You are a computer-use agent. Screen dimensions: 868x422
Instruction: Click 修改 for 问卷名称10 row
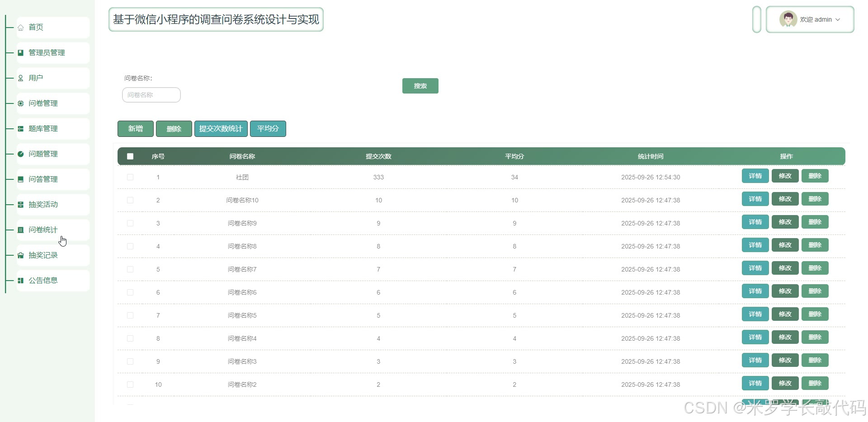(785, 199)
